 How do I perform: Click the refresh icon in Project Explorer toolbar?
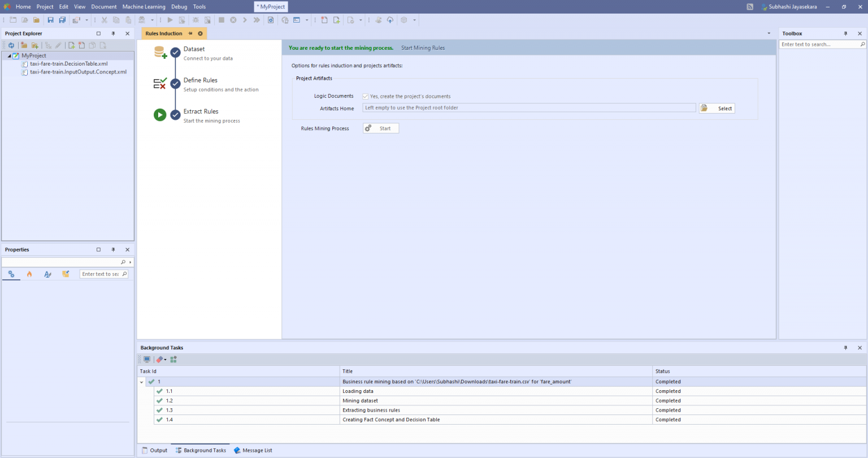pos(11,45)
